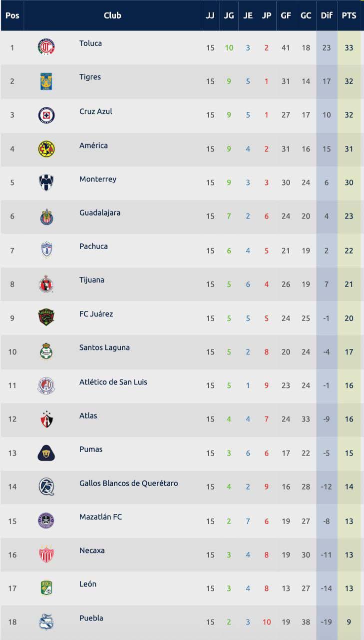364x640 pixels.
Task: Open the Gallos Blancos de Querétaro link
Action: [x=128, y=483]
